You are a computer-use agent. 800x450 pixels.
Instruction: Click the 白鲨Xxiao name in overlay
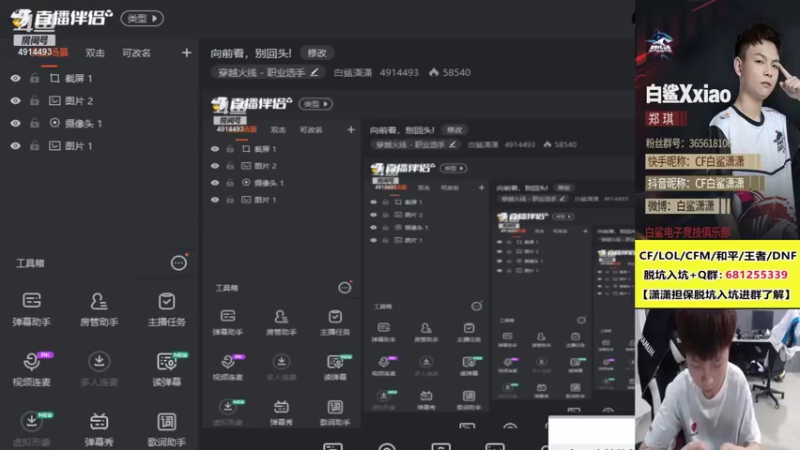coord(688,94)
